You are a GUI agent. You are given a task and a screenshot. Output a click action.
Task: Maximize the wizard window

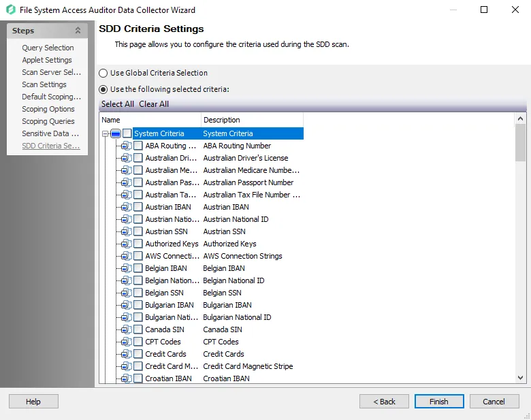pos(484,10)
